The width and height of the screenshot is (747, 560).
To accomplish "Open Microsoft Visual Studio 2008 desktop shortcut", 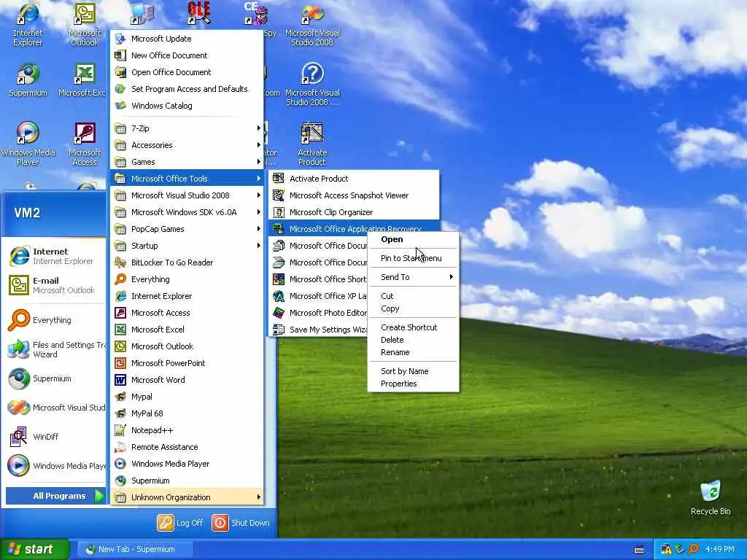I will click(312, 24).
